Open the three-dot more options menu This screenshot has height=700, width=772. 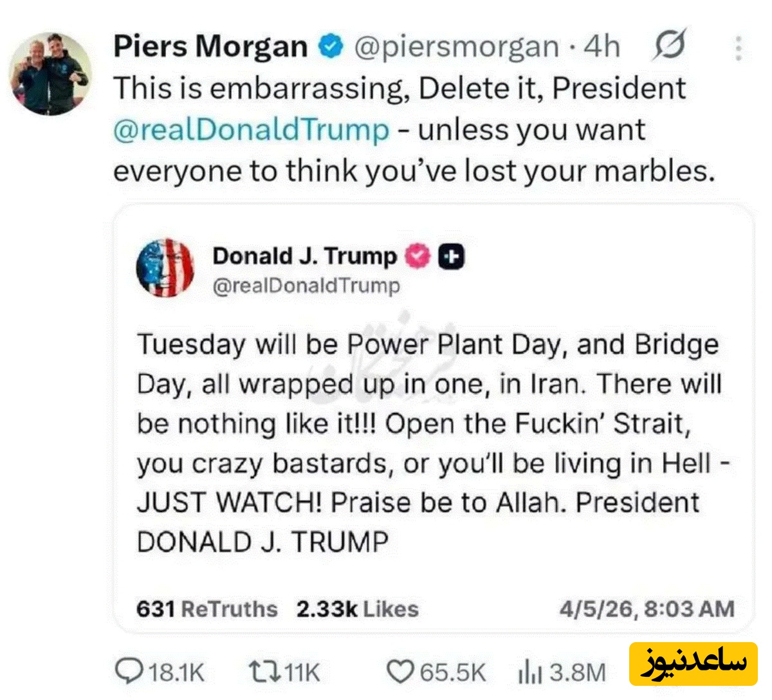740,48
